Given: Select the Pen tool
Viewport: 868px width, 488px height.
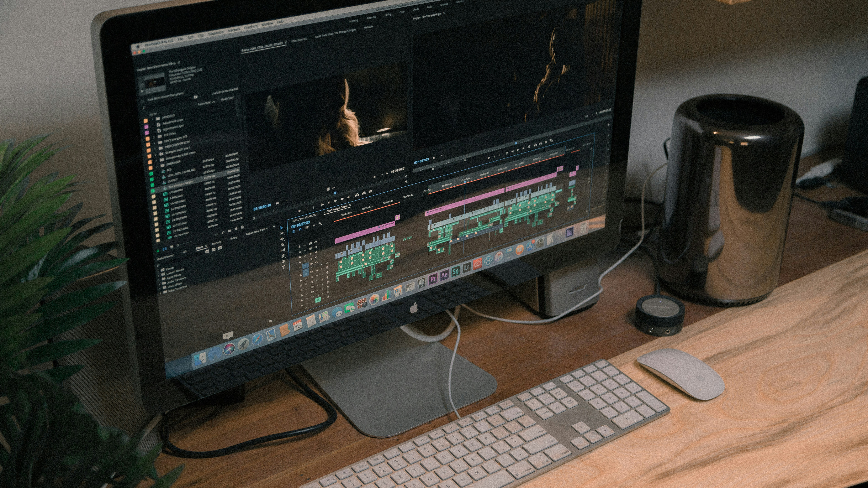Looking at the screenshot, I should (283, 256).
